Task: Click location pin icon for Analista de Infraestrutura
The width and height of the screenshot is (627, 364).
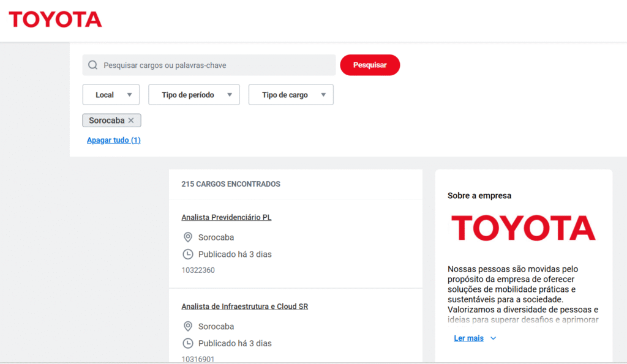Action: pos(188,327)
